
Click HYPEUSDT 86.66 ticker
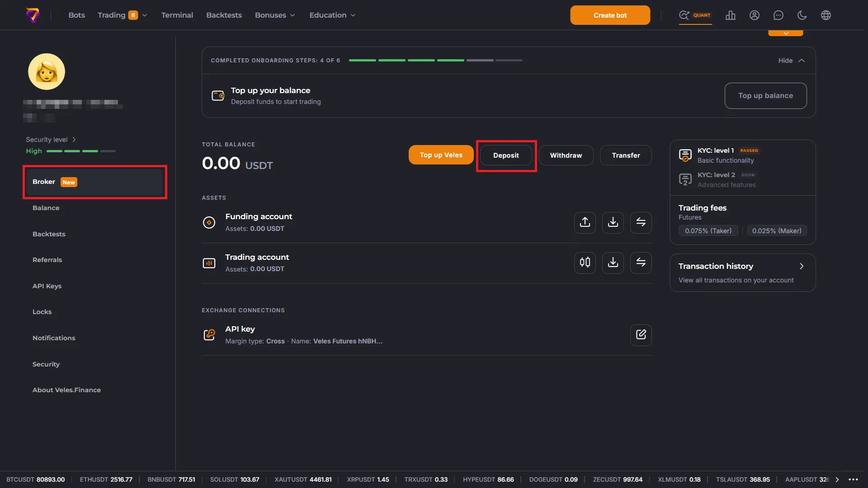coord(488,479)
